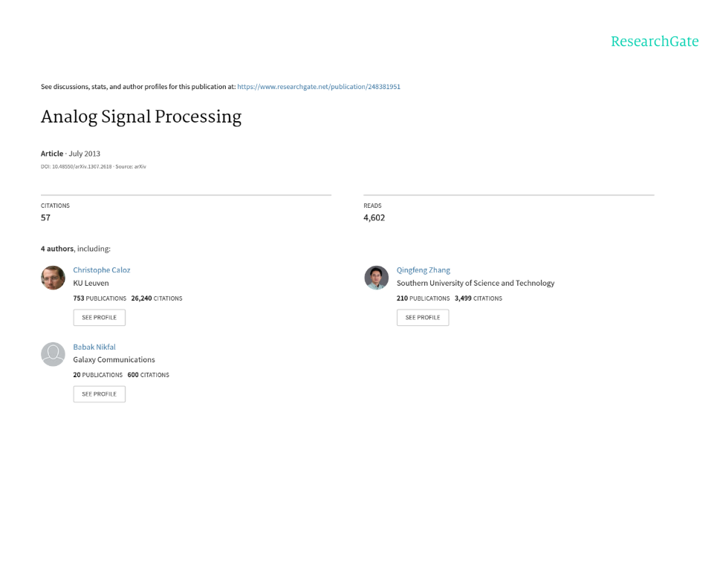The height and width of the screenshot is (588, 720).
Task: Open Christophe Caloz profile photo
Action: click(53, 278)
